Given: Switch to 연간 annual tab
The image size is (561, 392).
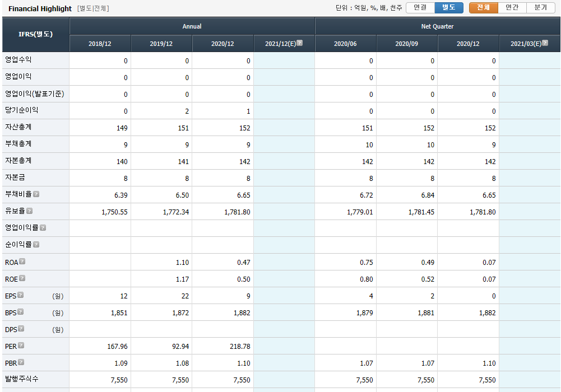Looking at the screenshot, I should tap(512, 7).
